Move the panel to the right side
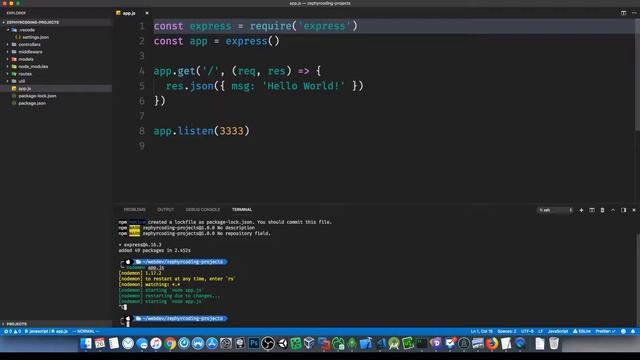 pos(624,210)
